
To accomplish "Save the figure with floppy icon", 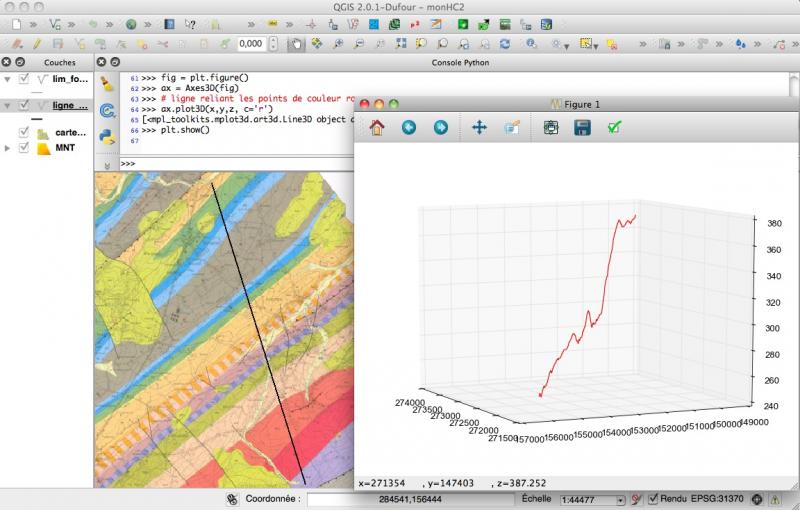I will [x=582, y=128].
